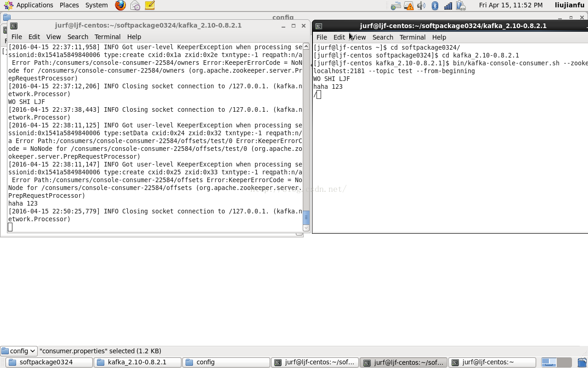Screen dimensions: 588x368
Task: Click the battery power tray icon
Action: 461,6
